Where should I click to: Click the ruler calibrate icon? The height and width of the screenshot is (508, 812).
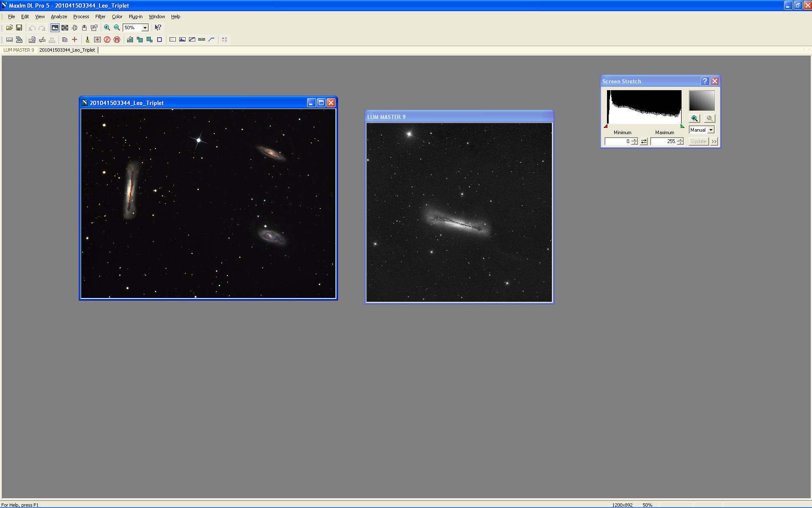[x=9, y=39]
